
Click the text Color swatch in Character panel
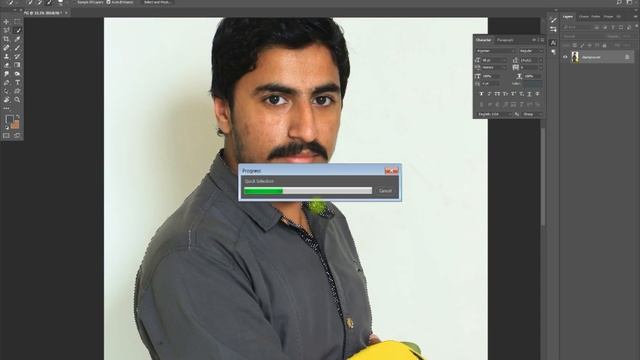tap(533, 84)
